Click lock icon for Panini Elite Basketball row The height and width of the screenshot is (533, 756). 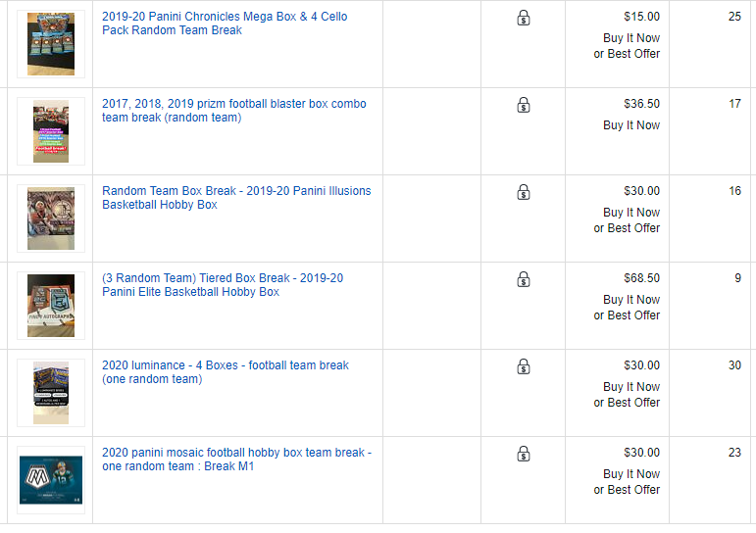[x=524, y=279]
